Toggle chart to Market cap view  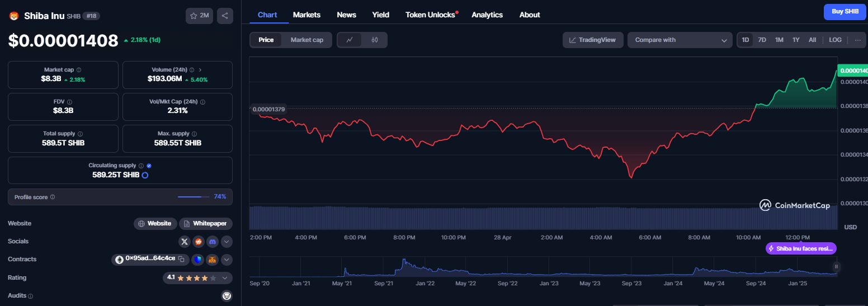(x=307, y=40)
